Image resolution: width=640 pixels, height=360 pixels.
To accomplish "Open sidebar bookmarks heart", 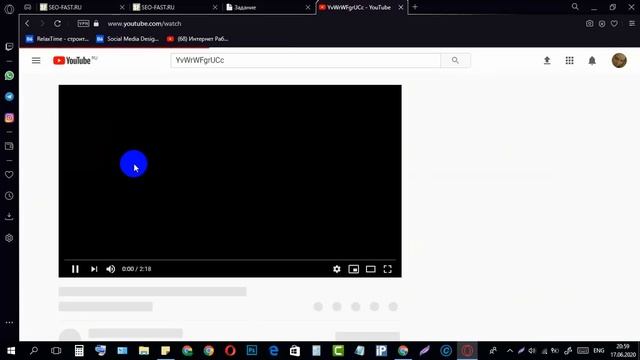I will point(9,175).
